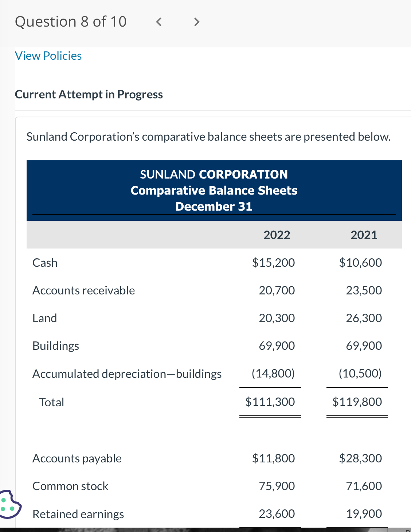This screenshot has width=411, height=532.
Task: Select the Common stock row label
Action: (x=70, y=486)
